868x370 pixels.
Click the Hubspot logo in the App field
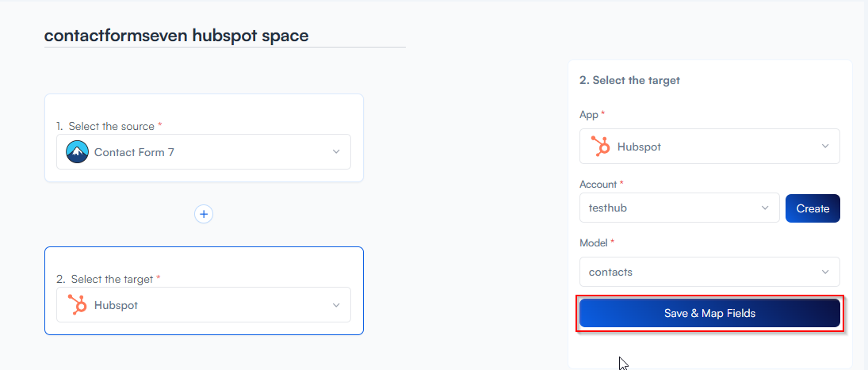coord(600,147)
